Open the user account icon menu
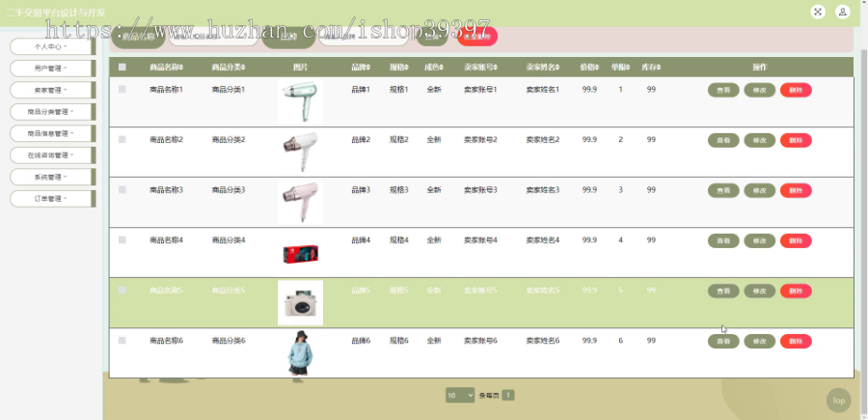The width and height of the screenshot is (868, 420). coord(843,12)
